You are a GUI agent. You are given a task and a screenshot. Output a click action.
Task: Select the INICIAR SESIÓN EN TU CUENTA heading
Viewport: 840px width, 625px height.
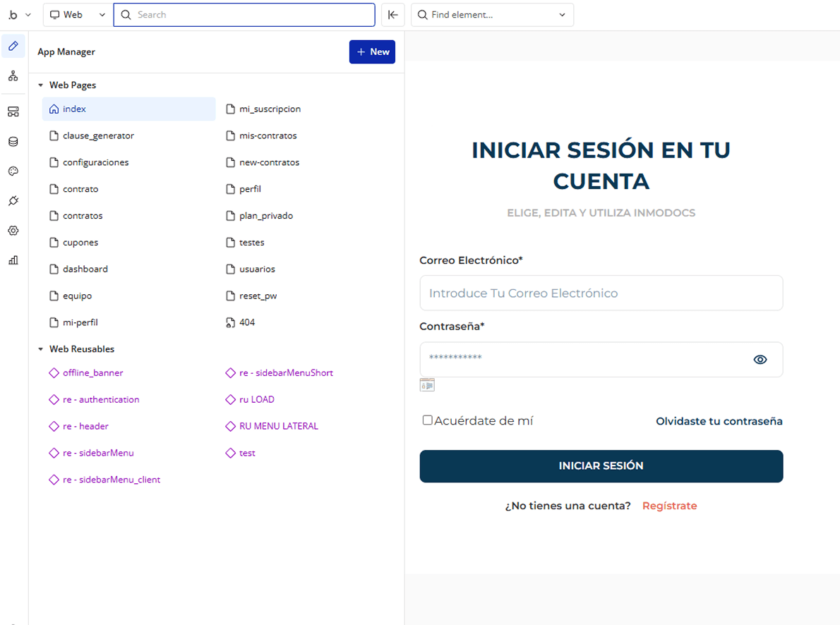[x=601, y=166]
